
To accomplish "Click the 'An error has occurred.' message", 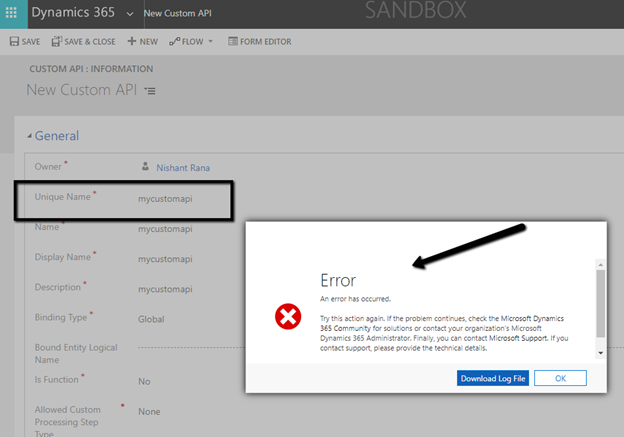I will coord(355,299).
